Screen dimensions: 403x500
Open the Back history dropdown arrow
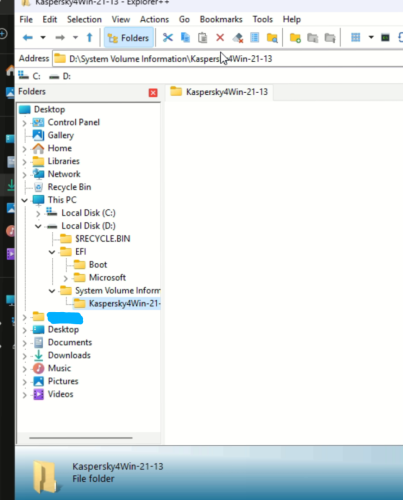point(43,38)
